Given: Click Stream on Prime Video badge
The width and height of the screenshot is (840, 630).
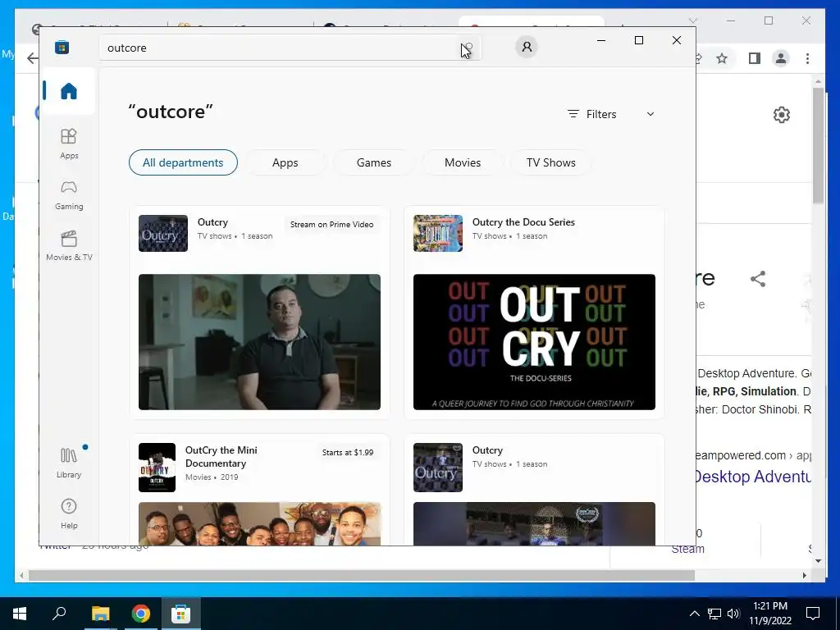Looking at the screenshot, I should point(331,225).
